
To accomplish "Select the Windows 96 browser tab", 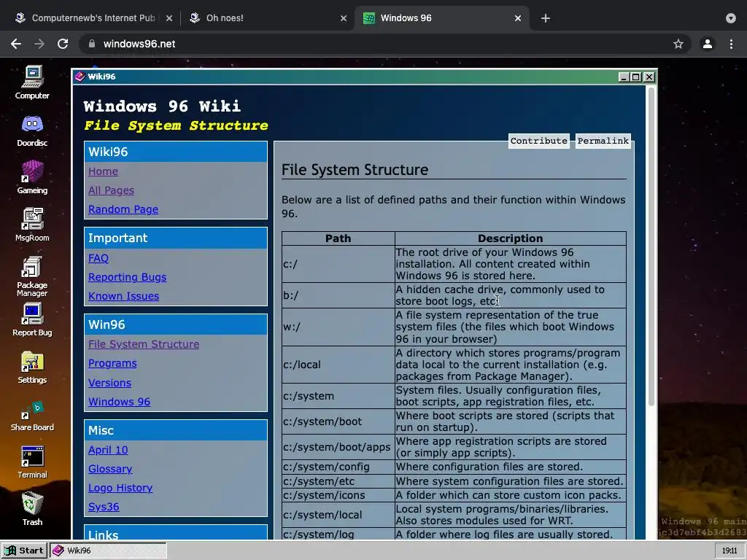I will pos(441,18).
